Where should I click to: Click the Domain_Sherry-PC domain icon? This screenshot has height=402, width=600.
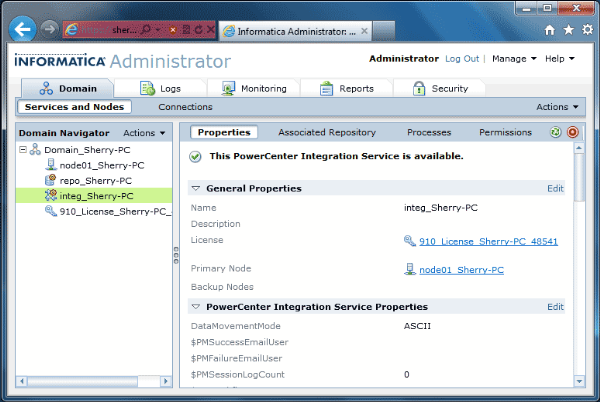click(x=35, y=150)
